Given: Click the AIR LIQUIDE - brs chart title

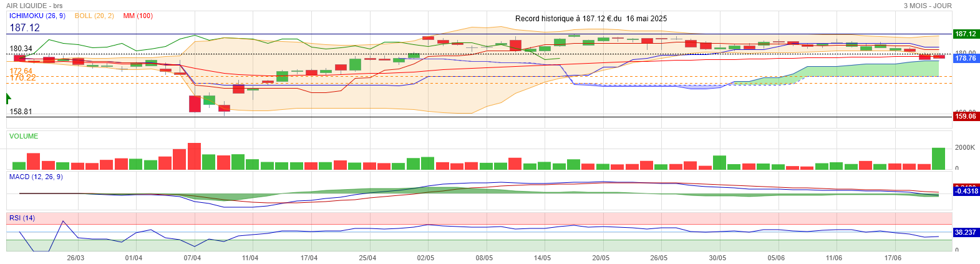Looking at the screenshot, I should pos(34,6).
